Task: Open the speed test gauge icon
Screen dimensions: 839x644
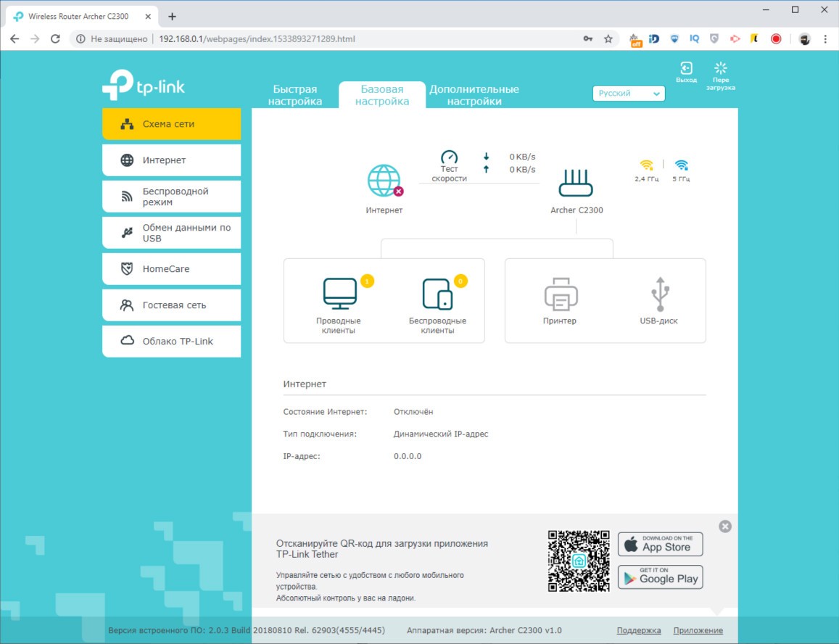Action: point(450,157)
